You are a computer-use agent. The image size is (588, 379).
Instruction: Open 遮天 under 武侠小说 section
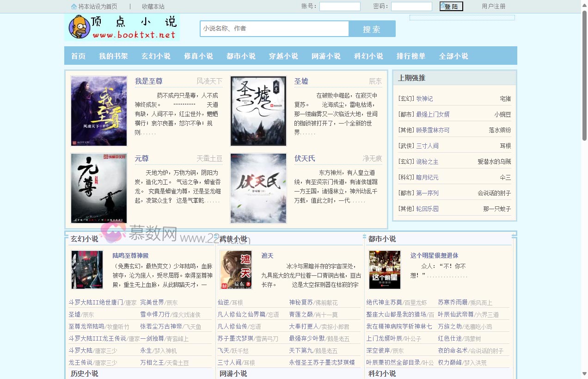coord(267,255)
